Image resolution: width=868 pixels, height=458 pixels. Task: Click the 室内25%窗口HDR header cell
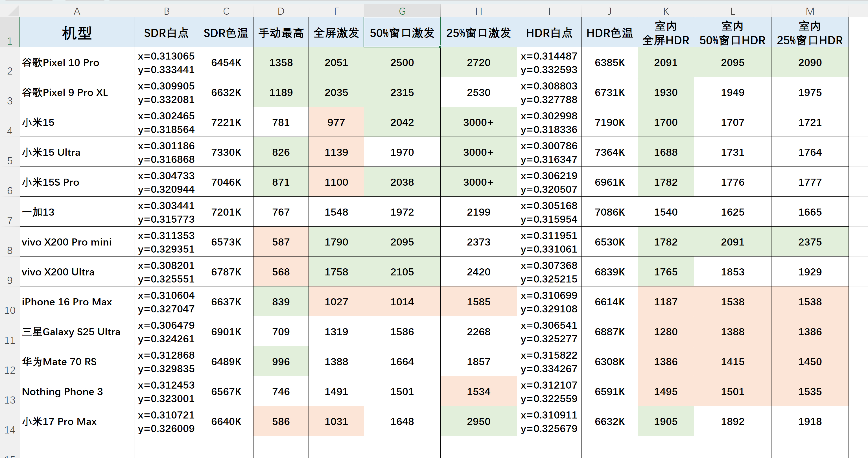(810, 32)
